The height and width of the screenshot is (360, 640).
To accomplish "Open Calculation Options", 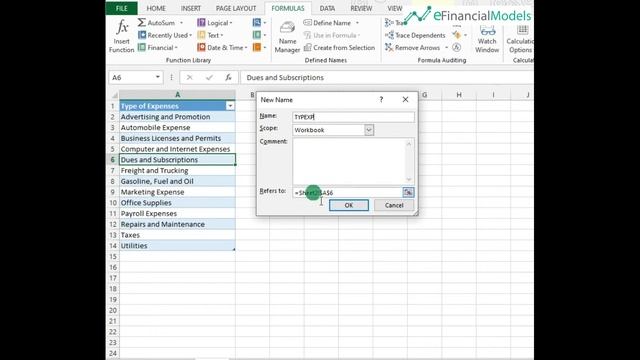I will (x=520, y=38).
